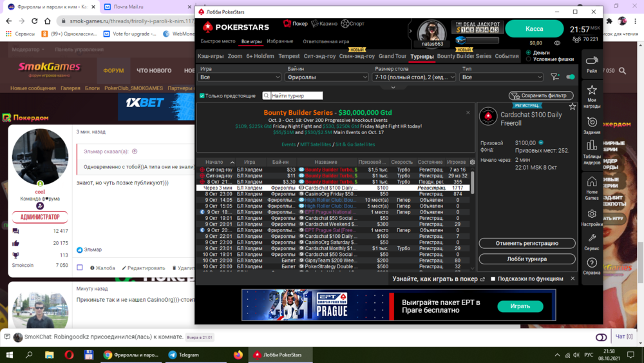This screenshot has width=644, height=363.
Task: Open Тип dropdown
Action: pos(502,77)
